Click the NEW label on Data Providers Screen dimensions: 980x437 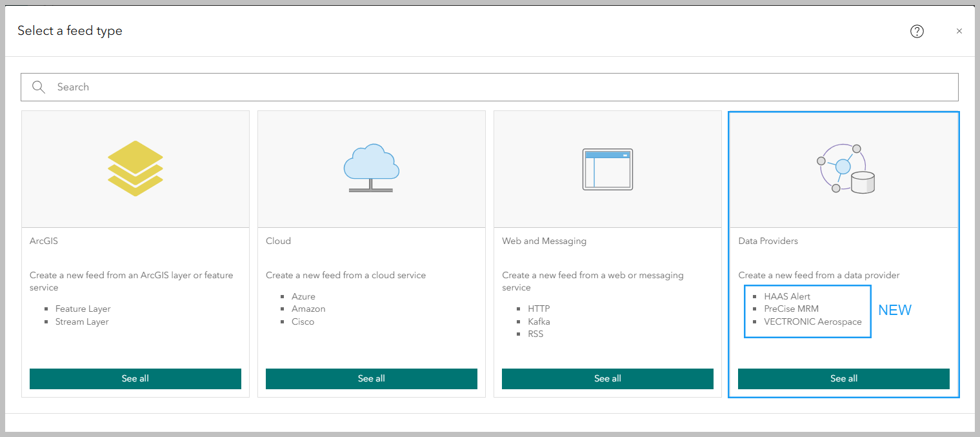pyautogui.click(x=895, y=310)
